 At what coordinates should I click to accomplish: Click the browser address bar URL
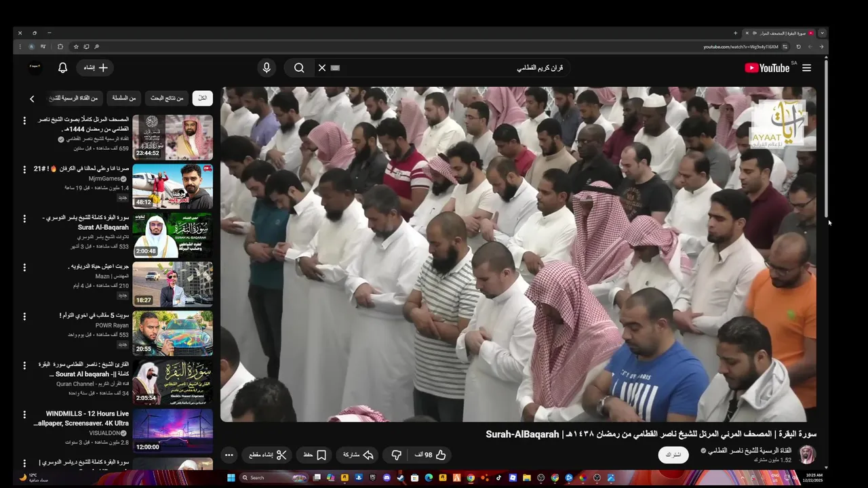[741, 47]
